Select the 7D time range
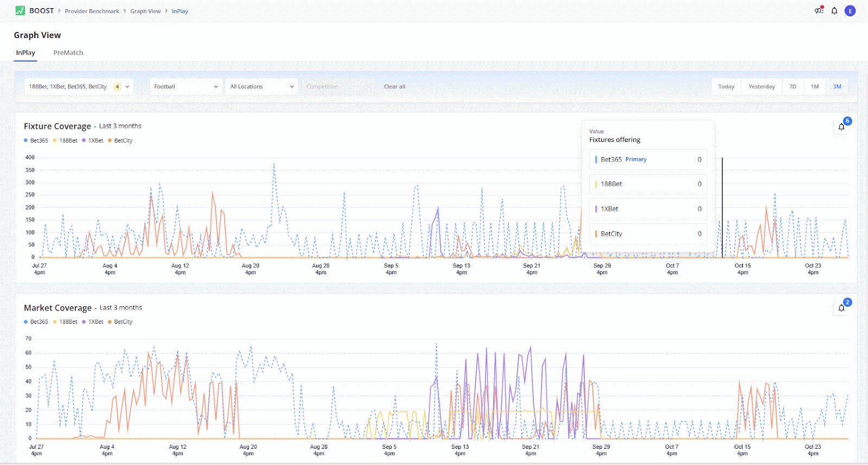 click(x=793, y=87)
